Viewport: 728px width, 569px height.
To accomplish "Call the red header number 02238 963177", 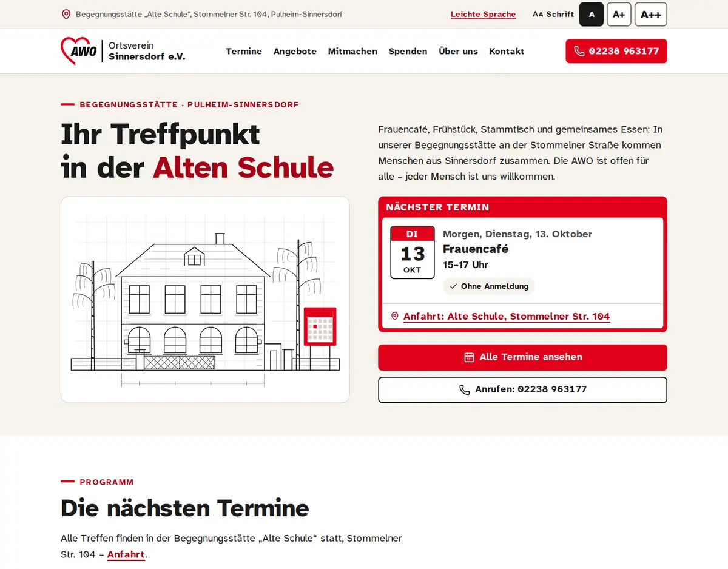I will point(616,51).
